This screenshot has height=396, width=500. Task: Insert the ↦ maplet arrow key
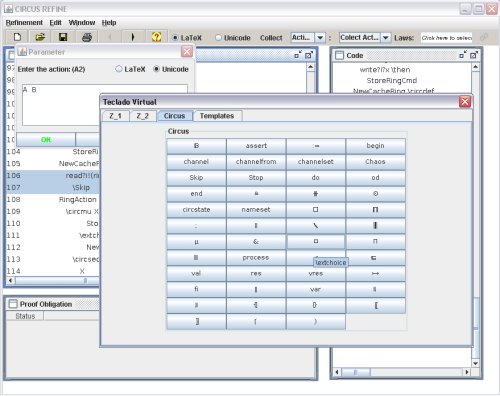[x=376, y=274]
